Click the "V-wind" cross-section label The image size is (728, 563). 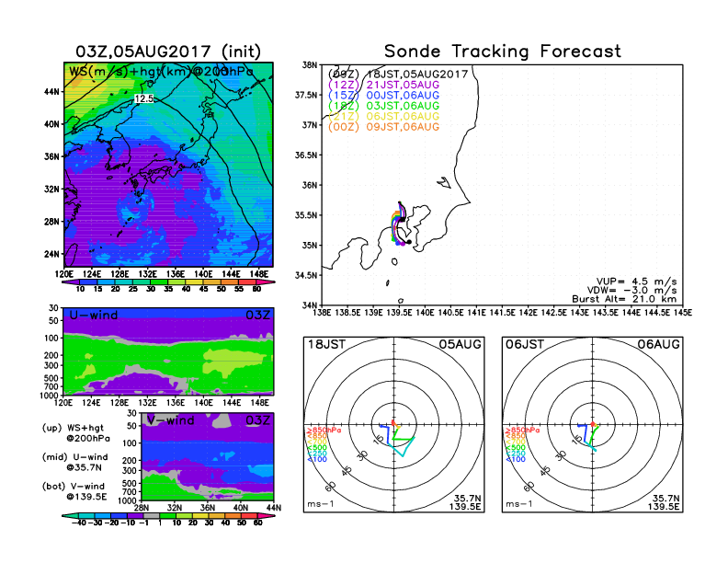point(170,420)
